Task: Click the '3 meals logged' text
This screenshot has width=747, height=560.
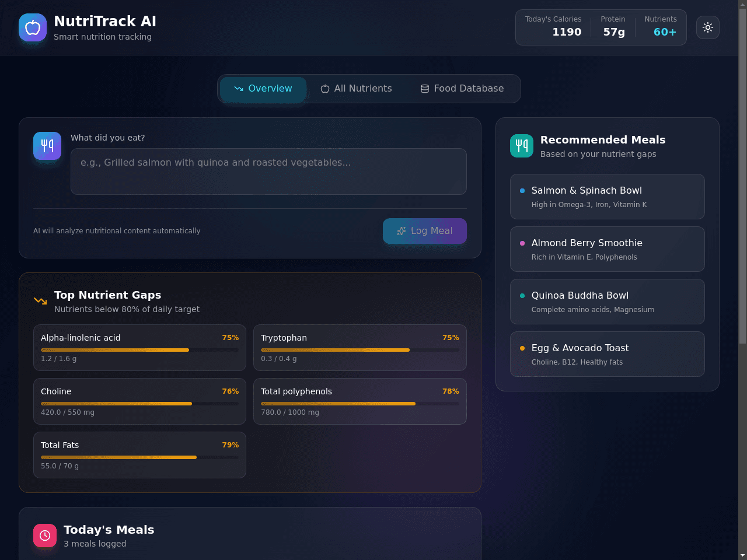Action: coord(95,544)
